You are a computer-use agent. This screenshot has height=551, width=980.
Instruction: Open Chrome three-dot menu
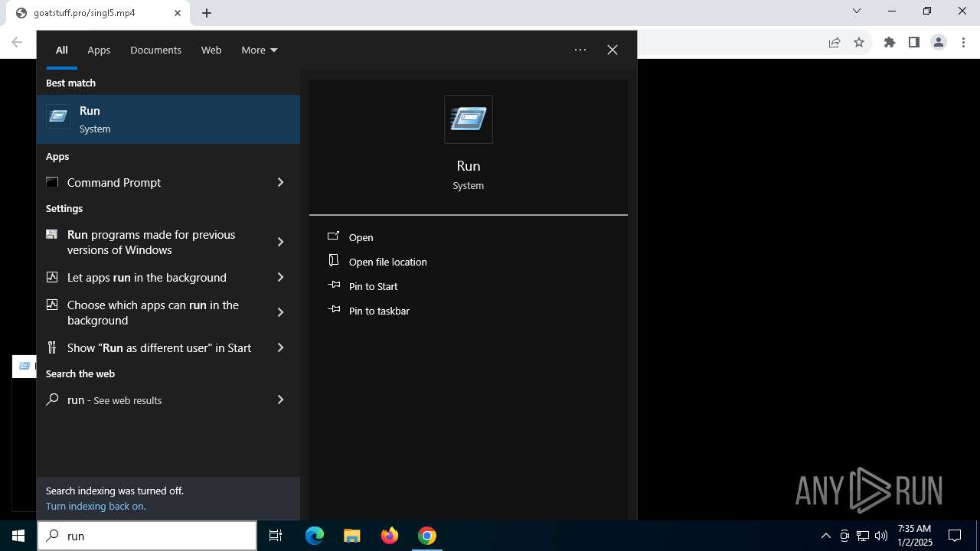pos(963,43)
